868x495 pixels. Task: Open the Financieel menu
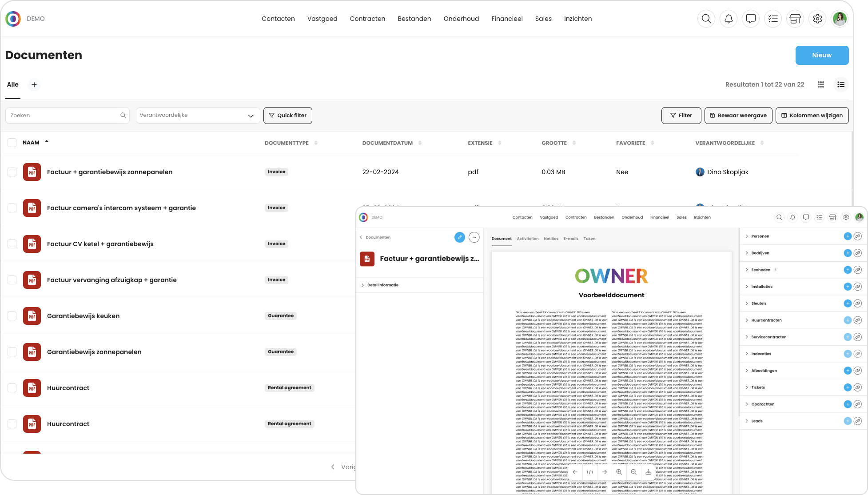coord(507,19)
